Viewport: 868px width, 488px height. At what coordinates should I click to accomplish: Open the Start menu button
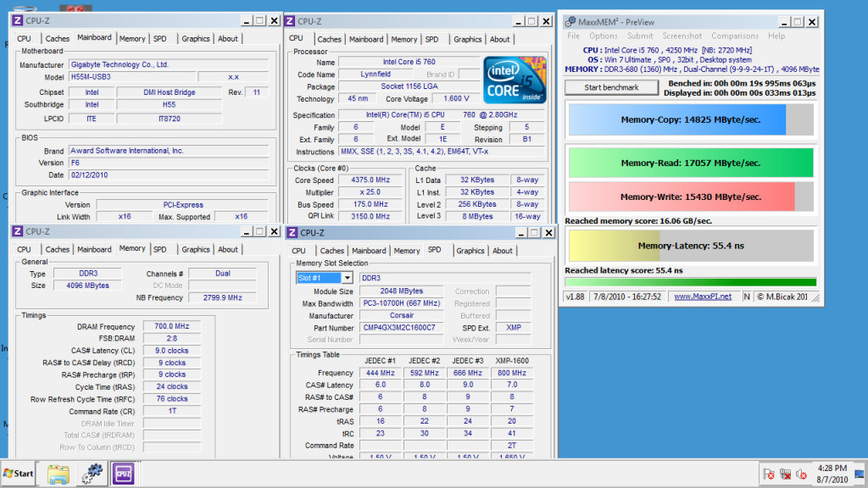click(x=19, y=474)
